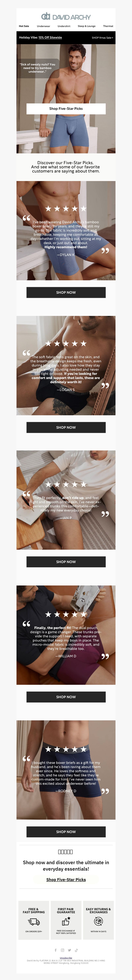132x980 pixels.
Task: Click the David Archy logo
Action: click(66, 16)
